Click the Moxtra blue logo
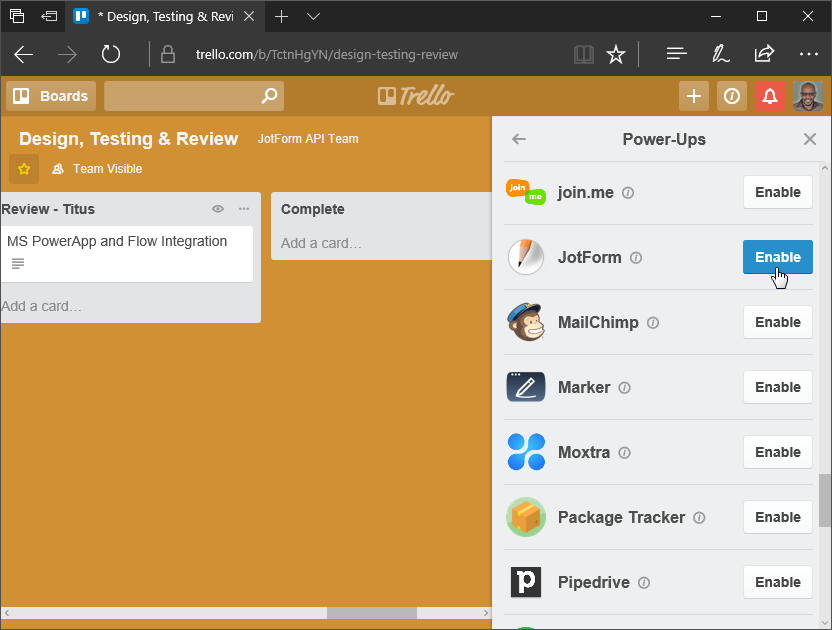Viewport: 832px width, 630px height. 526,452
